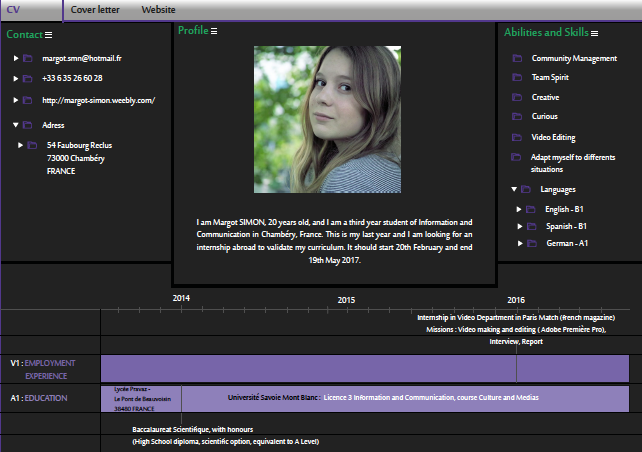Viewport: 642px width, 452px height.
Task: Select the V1 Employment Experience track header
Action: 43,369
